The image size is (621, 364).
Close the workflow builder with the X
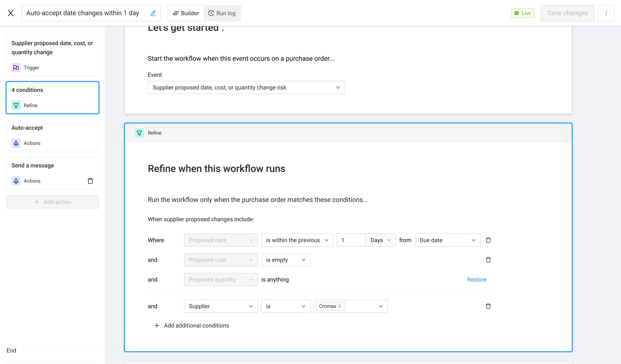pyautogui.click(x=11, y=13)
